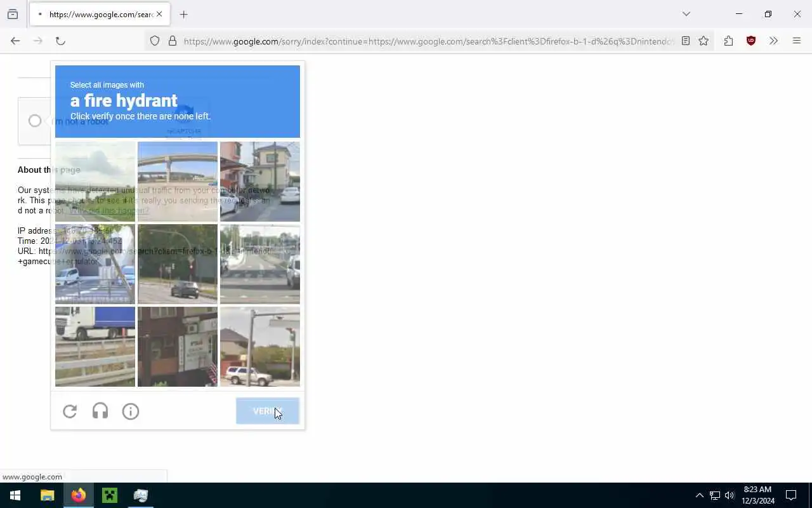
Task: Show hidden system tray icons
Action: point(699,495)
